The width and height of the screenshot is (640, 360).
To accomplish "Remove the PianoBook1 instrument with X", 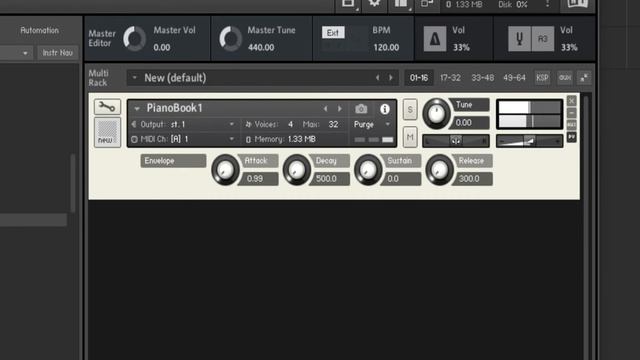I will pyautogui.click(x=571, y=100).
